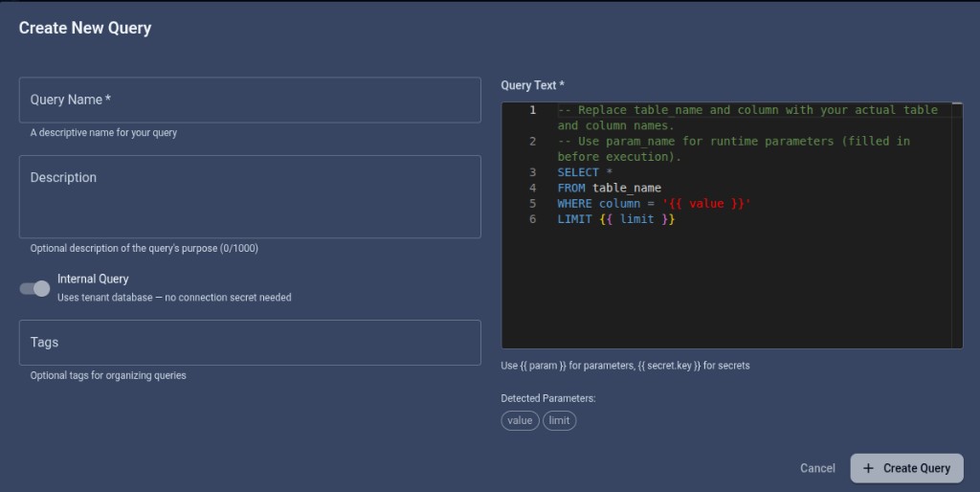Click the 'limit' detected parameter chip
This screenshot has height=492, width=980.
559,421
